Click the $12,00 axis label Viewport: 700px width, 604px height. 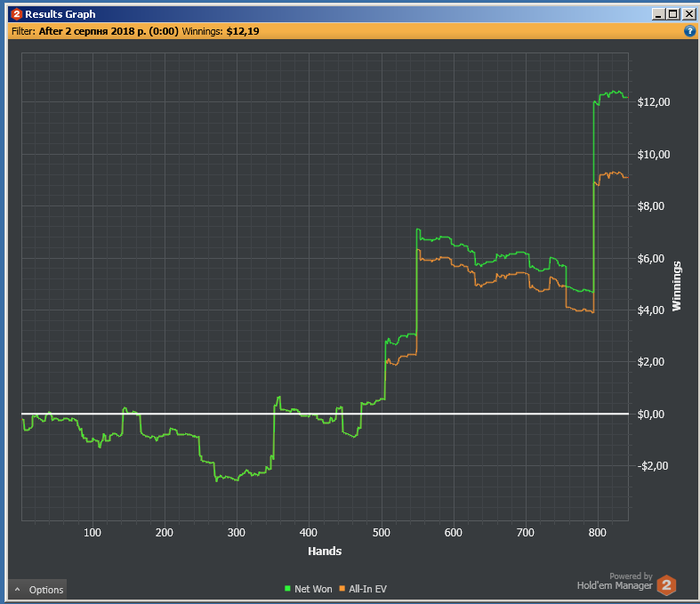[x=654, y=102]
